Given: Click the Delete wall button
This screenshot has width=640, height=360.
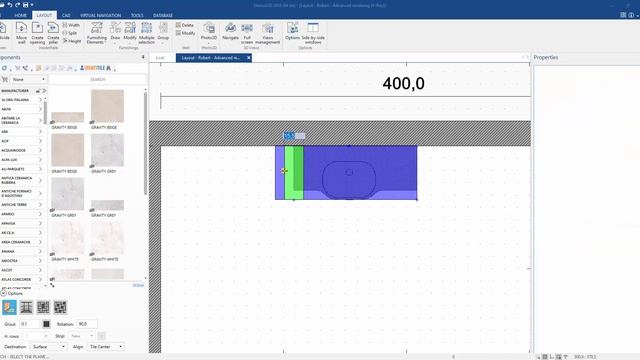Looking at the screenshot, I should click(x=185, y=25).
